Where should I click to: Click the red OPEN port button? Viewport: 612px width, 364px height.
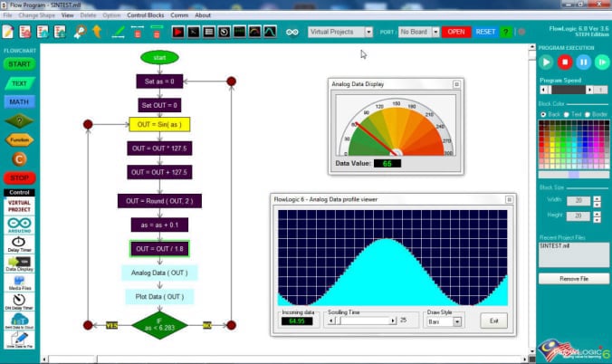coord(455,32)
